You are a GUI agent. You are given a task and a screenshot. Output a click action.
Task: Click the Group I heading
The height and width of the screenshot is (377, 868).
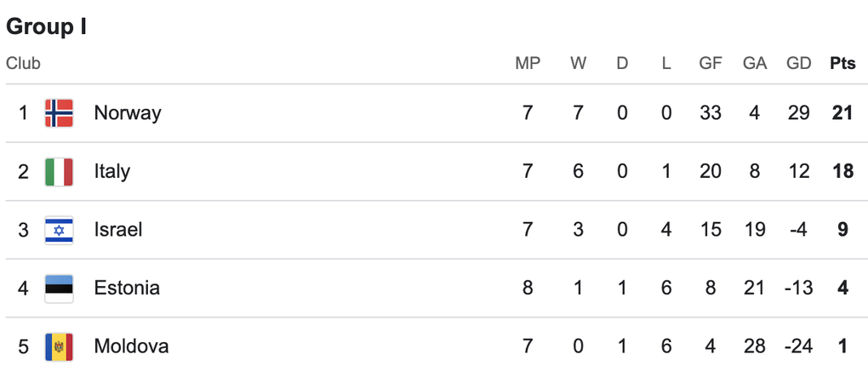[47, 27]
